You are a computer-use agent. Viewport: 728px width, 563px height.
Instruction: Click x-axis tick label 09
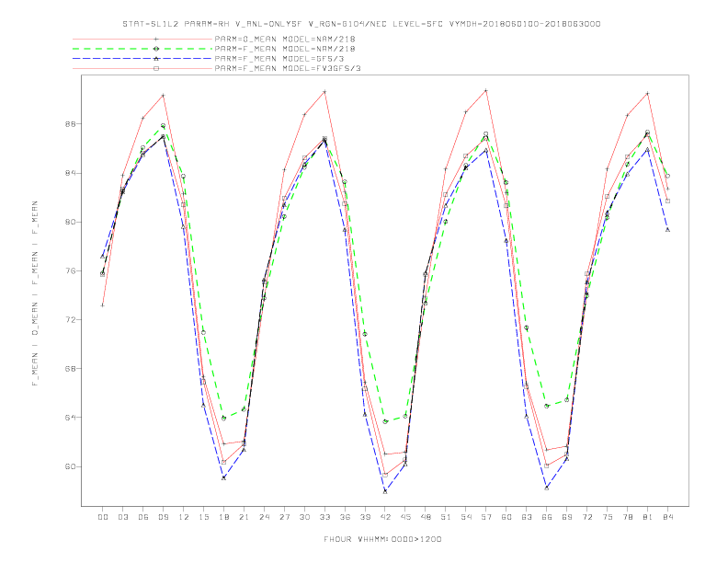pos(163,517)
